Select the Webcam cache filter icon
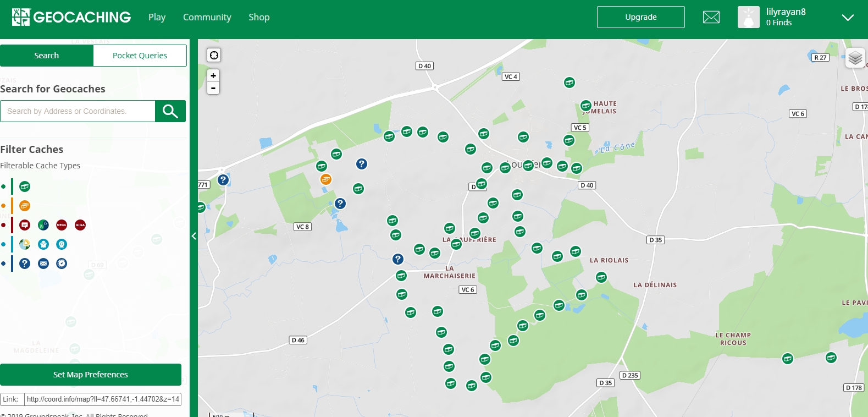This screenshot has height=417, width=868. (x=62, y=244)
